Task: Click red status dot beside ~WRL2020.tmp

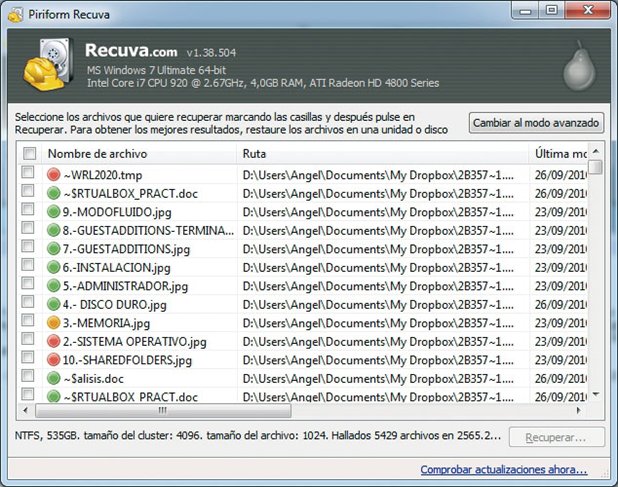Action: (x=54, y=174)
